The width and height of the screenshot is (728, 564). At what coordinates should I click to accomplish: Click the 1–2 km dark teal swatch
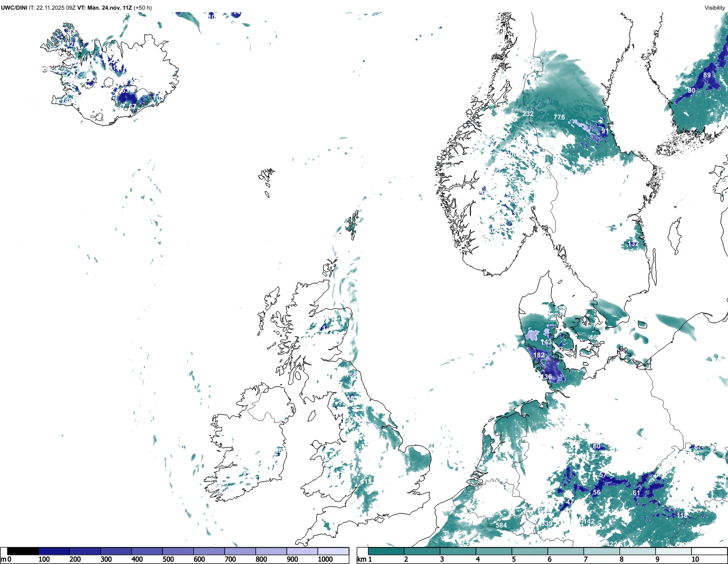tap(386, 551)
